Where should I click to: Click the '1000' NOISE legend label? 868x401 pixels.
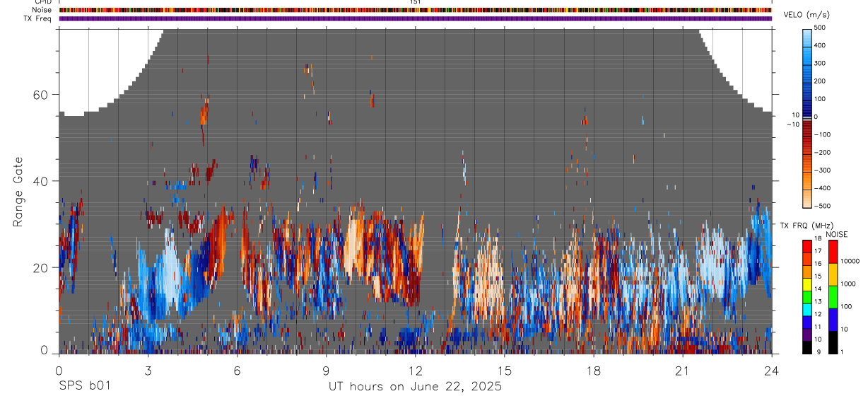848,284
